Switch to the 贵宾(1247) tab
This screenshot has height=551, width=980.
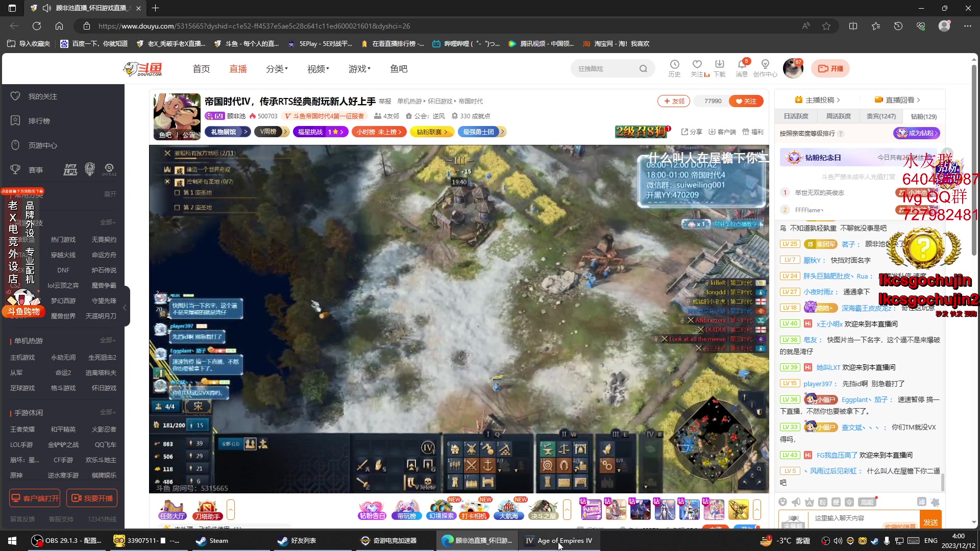(x=881, y=116)
